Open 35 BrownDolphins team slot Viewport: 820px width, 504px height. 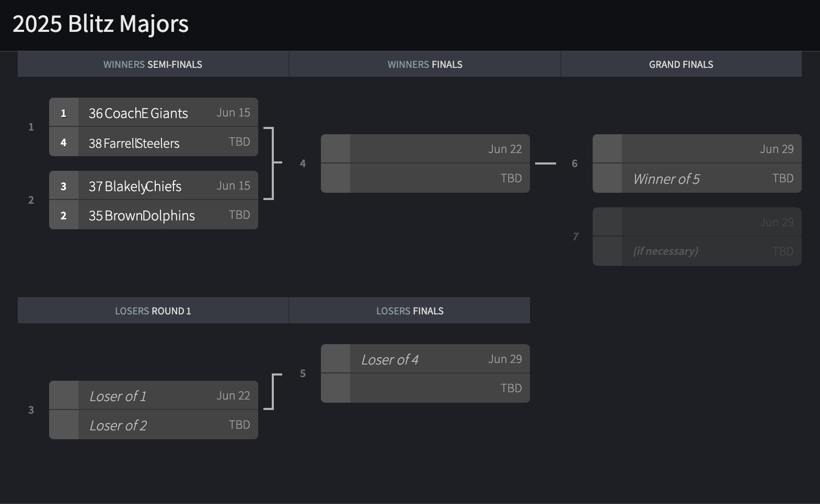pyautogui.click(x=154, y=215)
